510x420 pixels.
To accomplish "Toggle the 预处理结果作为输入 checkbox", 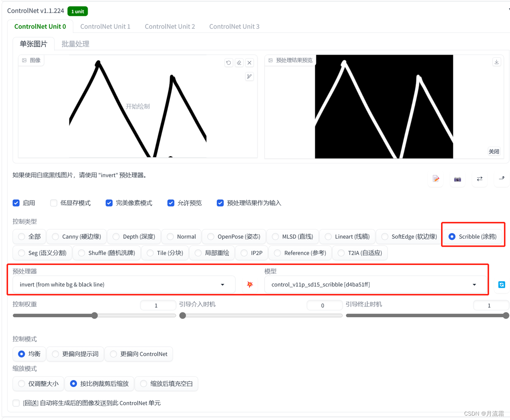I will tap(220, 203).
